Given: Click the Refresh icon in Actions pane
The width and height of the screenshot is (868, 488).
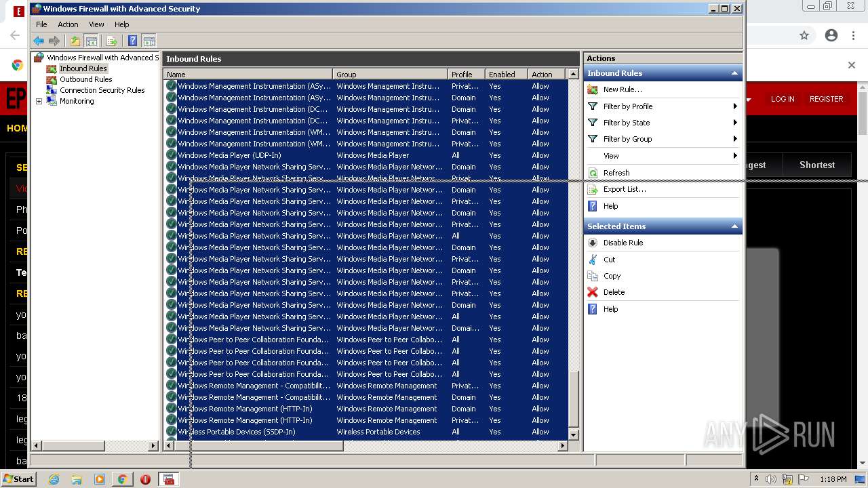Looking at the screenshot, I should pyautogui.click(x=593, y=173).
